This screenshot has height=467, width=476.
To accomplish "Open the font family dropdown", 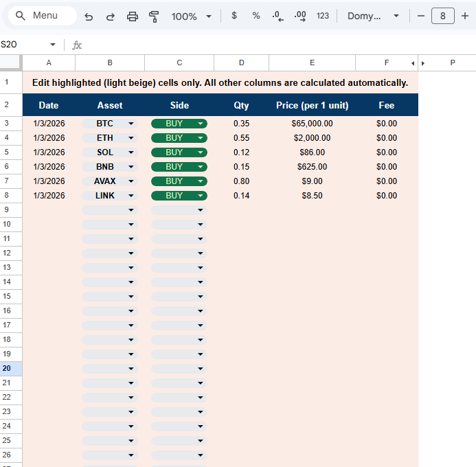I will point(373,16).
